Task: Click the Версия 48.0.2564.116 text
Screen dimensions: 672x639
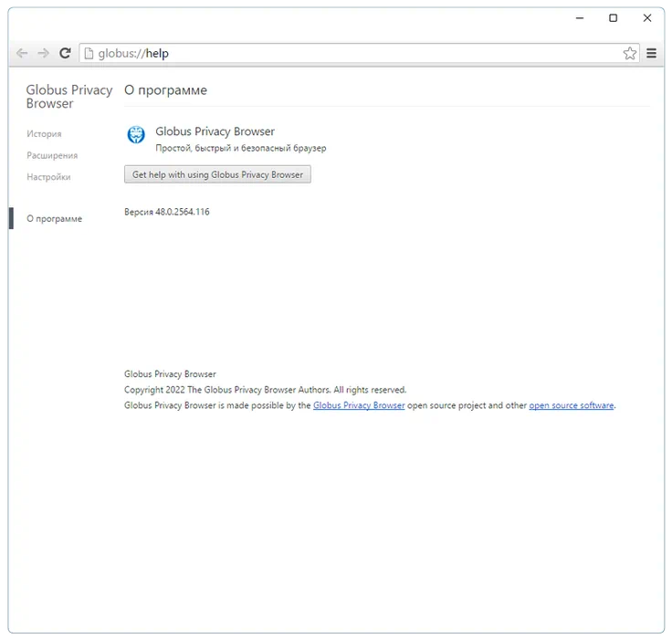Action: (167, 212)
